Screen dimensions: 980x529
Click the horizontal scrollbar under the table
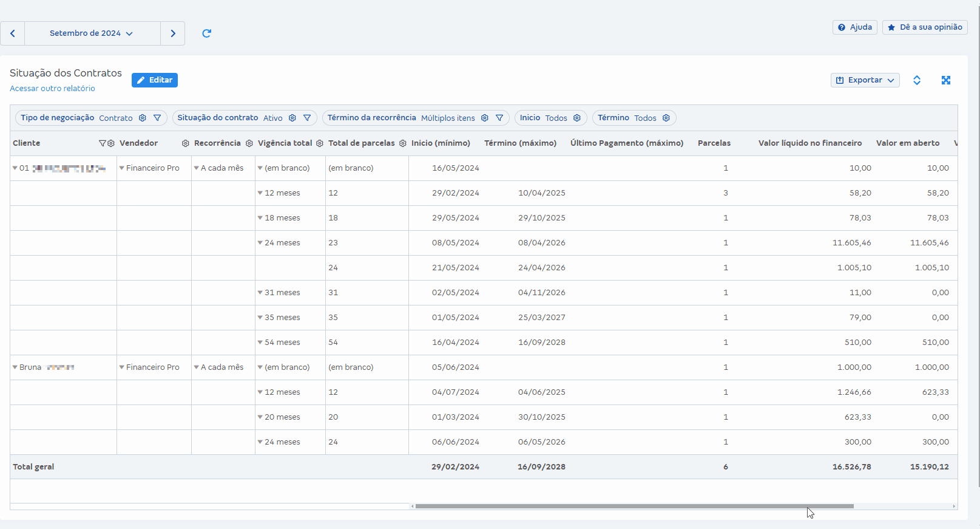(634, 506)
